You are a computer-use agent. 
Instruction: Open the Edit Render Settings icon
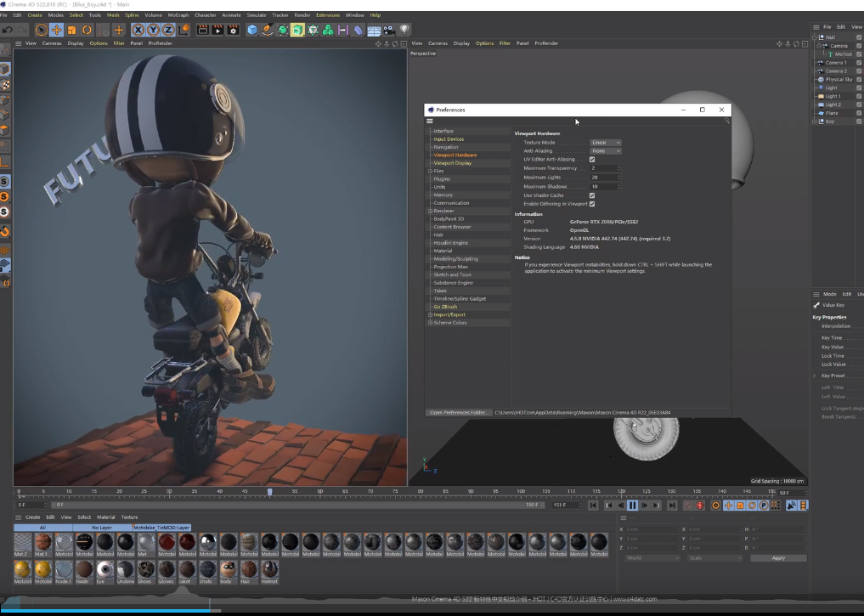coord(232,30)
